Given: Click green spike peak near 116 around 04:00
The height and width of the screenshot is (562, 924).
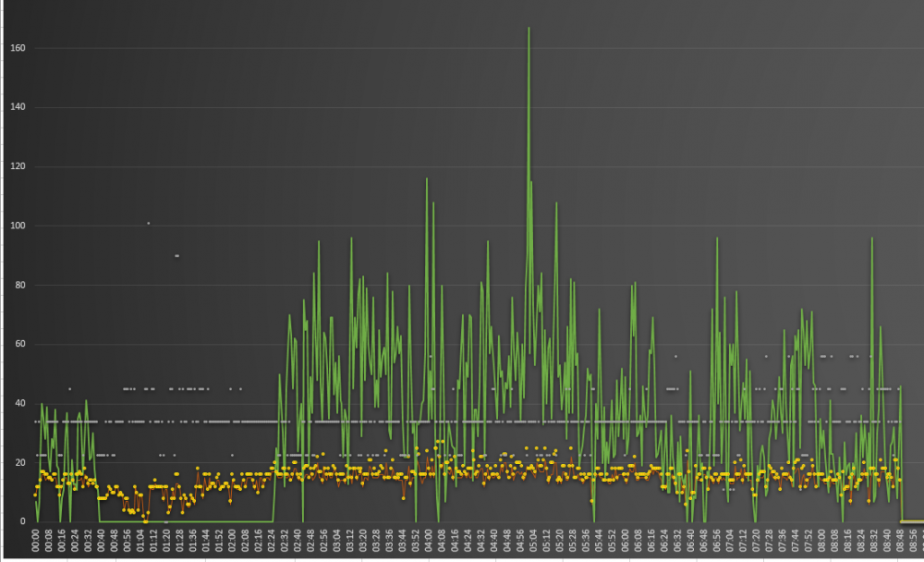Looking at the screenshot, I should coord(427,179).
